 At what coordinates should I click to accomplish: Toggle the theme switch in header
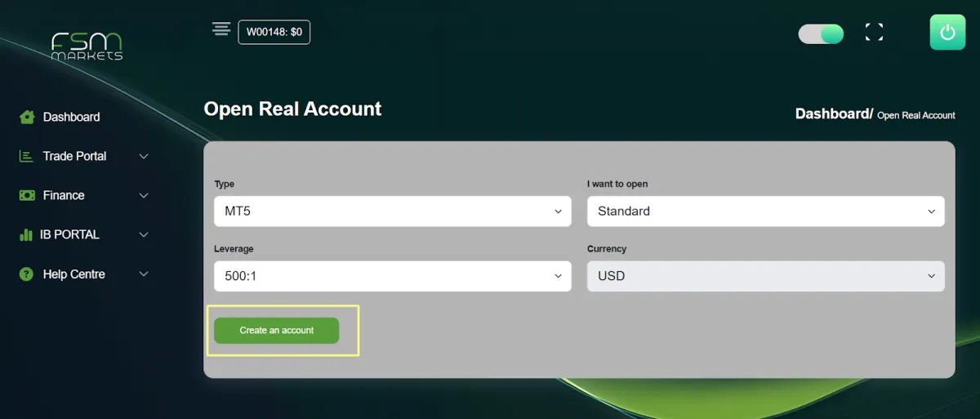coord(821,33)
